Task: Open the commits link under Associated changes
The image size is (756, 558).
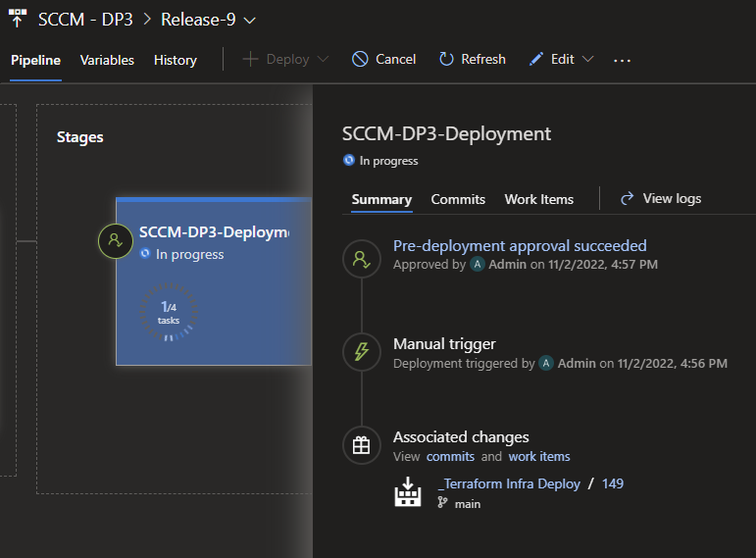Action: (x=450, y=456)
